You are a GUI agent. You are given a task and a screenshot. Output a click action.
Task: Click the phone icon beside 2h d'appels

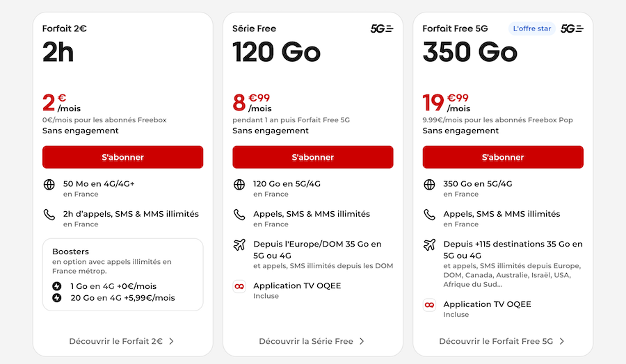pos(49,215)
